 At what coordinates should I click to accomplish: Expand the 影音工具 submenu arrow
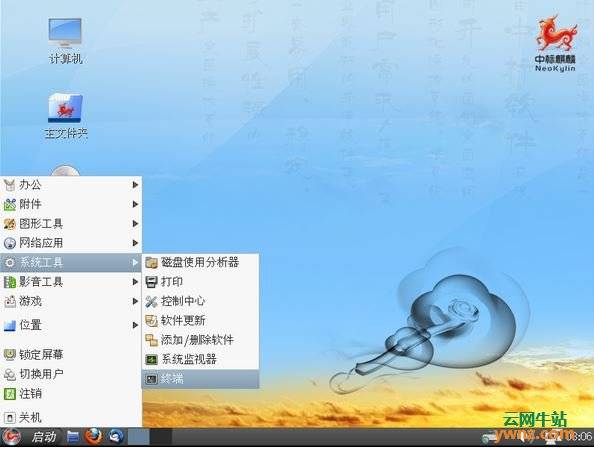(x=135, y=282)
